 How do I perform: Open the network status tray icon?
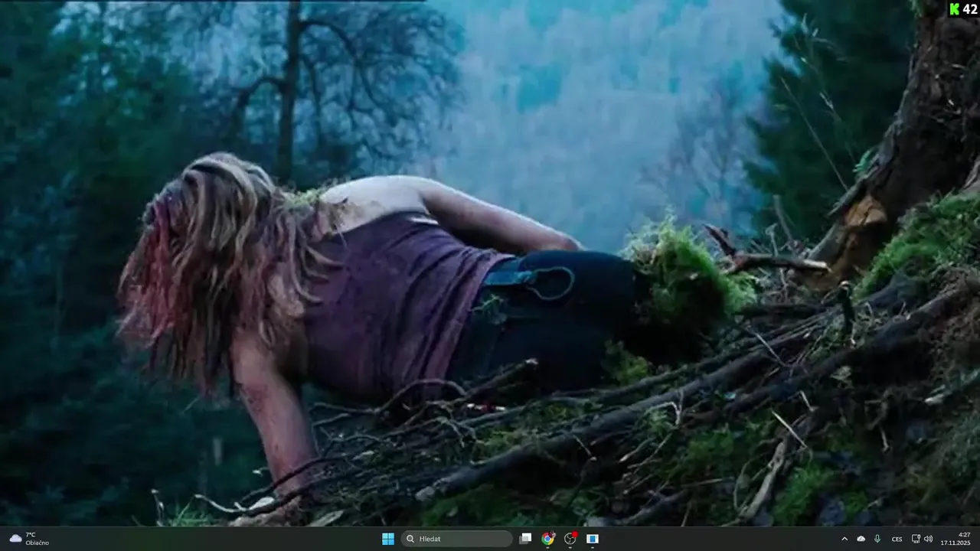916,539
